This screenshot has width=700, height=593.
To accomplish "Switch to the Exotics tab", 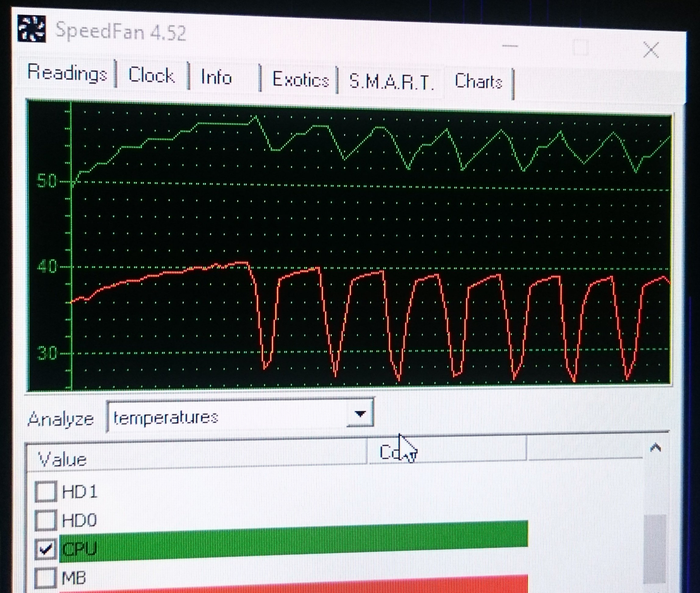I will point(300,80).
